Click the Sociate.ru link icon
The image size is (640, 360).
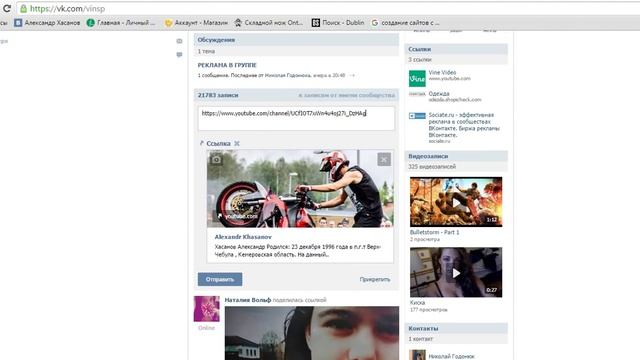pos(417,116)
